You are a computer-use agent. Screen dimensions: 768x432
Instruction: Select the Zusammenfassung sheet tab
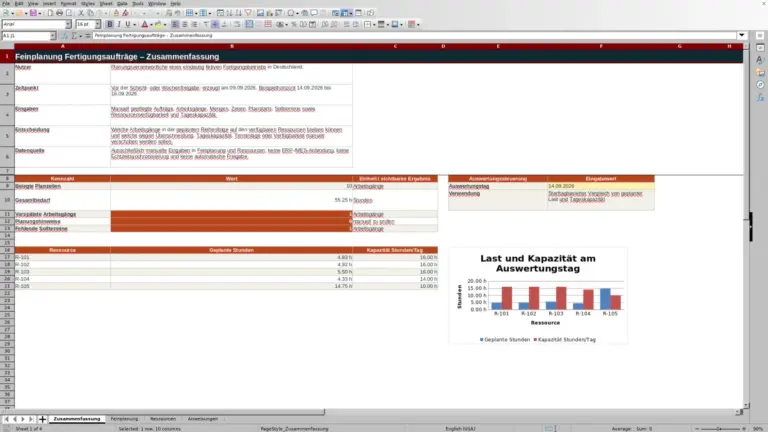[x=77, y=419]
